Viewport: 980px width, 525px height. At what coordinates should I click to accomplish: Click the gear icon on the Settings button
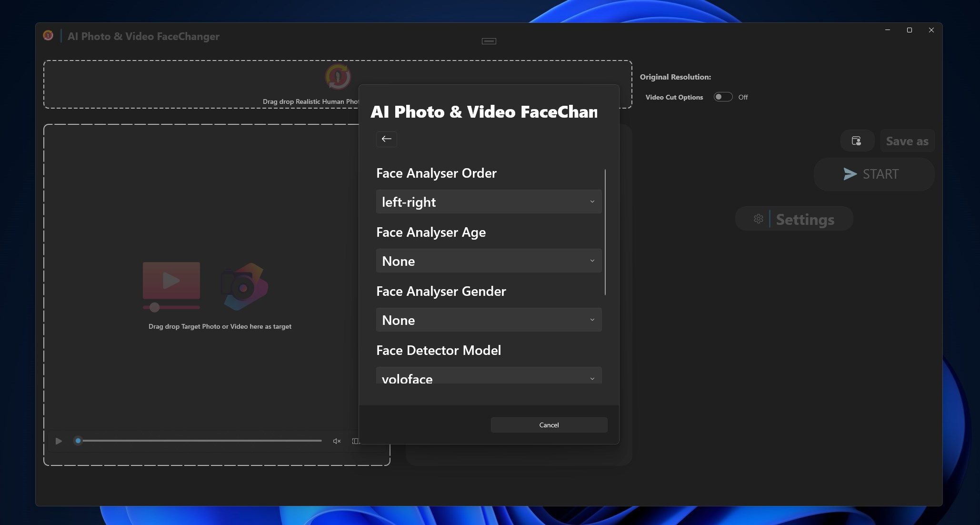(758, 219)
